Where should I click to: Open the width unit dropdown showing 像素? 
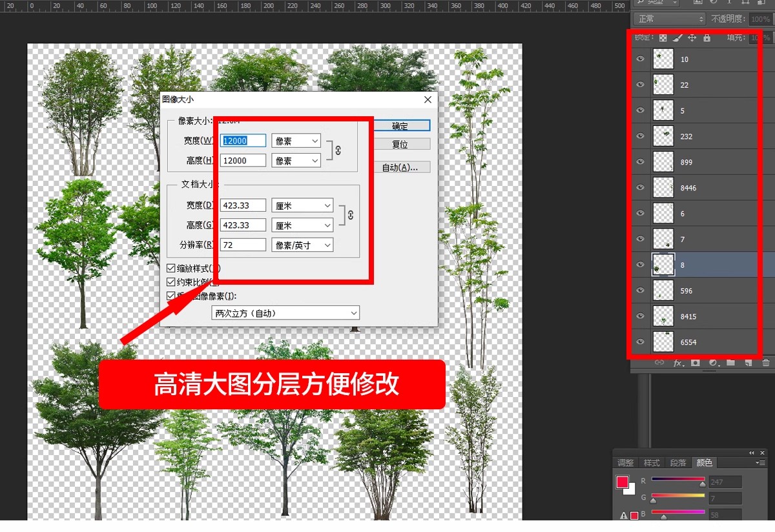(296, 140)
